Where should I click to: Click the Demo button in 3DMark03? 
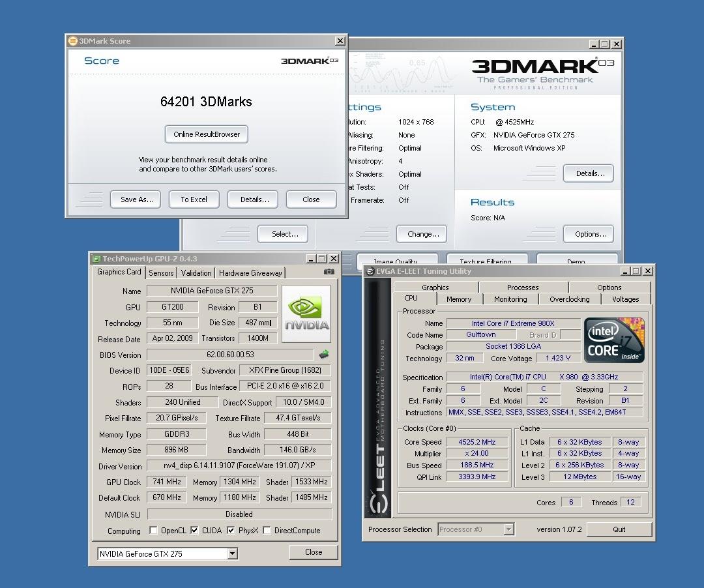577,260
